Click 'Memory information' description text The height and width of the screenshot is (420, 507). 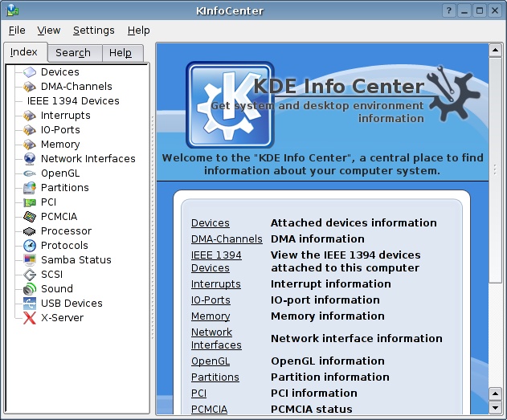(328, 316)
